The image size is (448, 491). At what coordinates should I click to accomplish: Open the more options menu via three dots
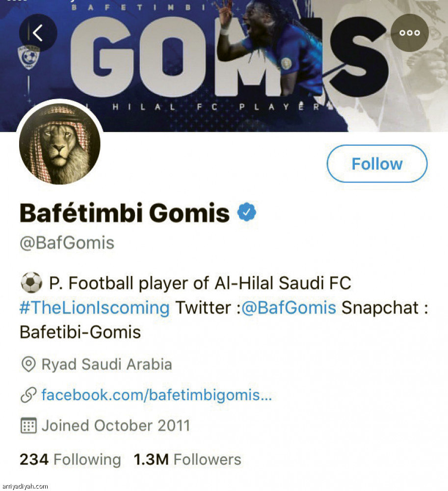(x=409, y=33)
